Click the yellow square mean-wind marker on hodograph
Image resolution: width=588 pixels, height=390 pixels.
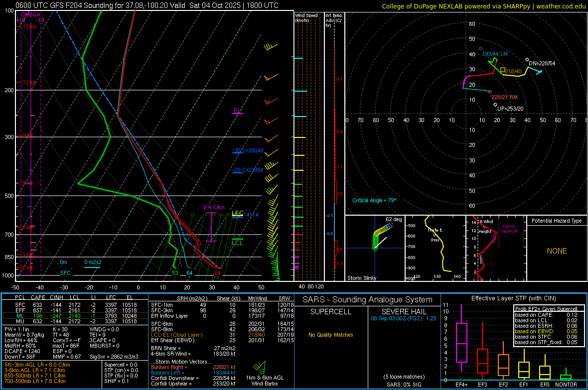(x=503, y=70)
